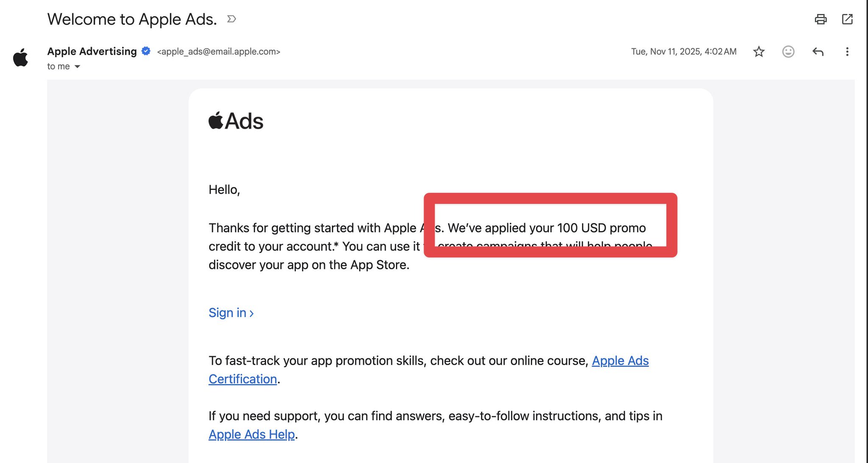The height and width of the screenshot is (463, 868).
Task: Click the timestamp Tue, Nov 11, 2025
Action: coord(684,52)
